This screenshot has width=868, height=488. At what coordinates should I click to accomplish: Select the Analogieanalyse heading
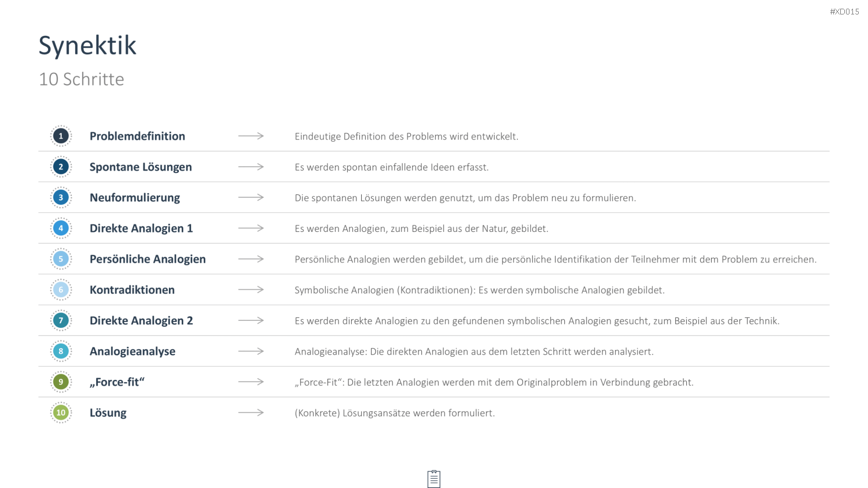pyautogui.click(x=133, y=352)
